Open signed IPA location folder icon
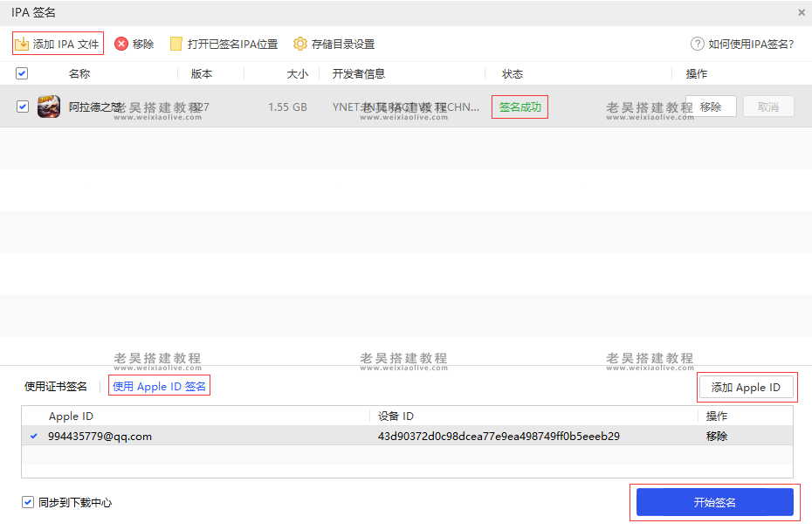This screenshot has width=812, height=530. (x=176, y=44)
